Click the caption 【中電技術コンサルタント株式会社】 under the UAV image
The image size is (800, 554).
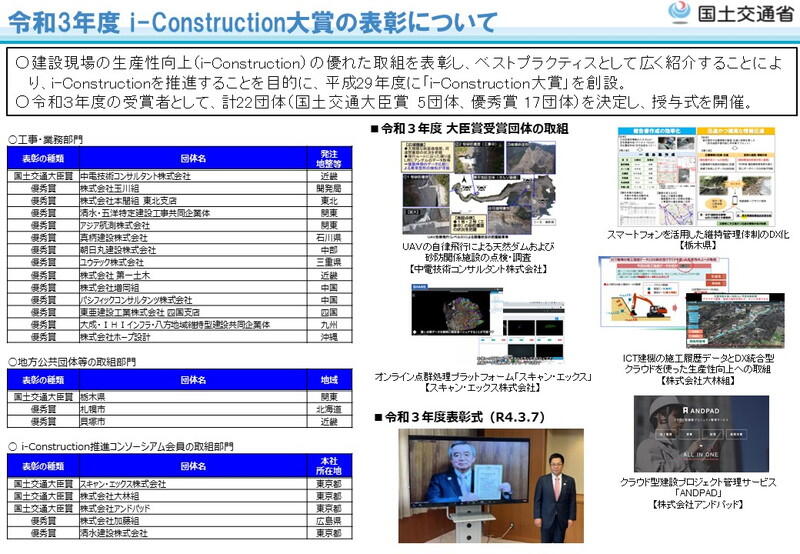coord(478,269)
